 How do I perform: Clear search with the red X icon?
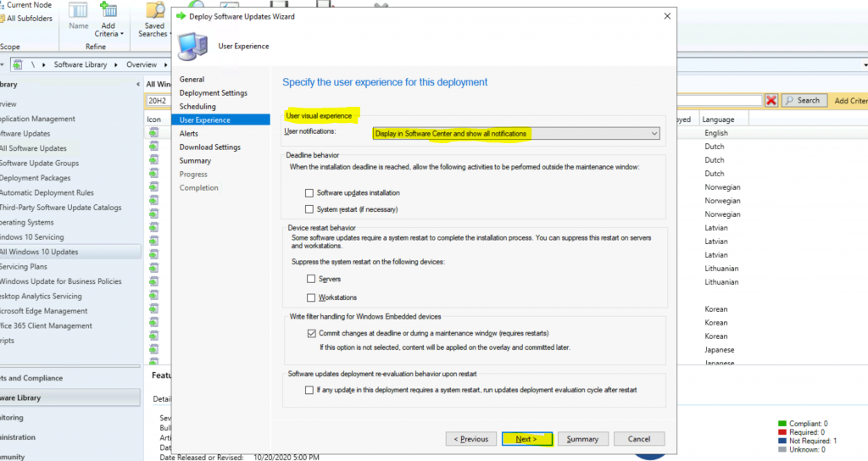pyautogui.click(x=771, y=100)
